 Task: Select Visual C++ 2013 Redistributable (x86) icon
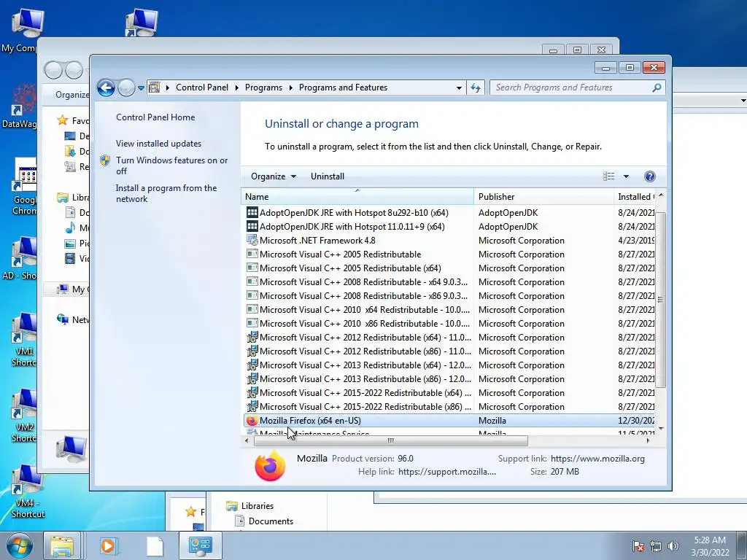tap(252, 378)
